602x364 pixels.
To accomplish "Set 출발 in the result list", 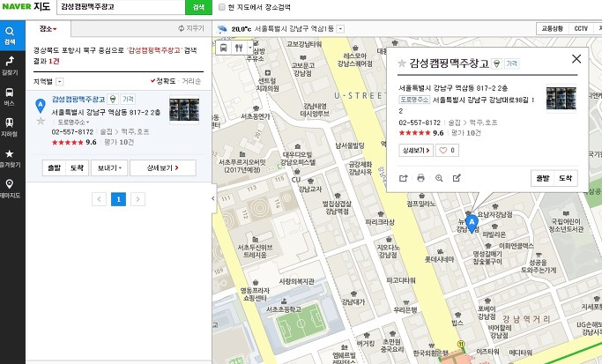I will tap(54, 167).
